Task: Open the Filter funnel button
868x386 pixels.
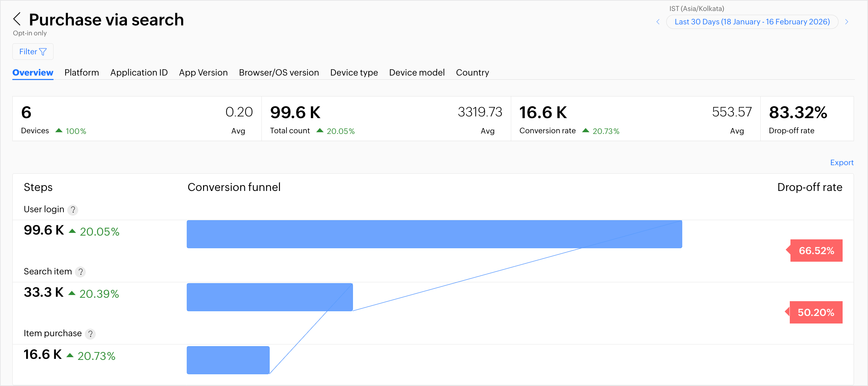Action: [x=33, y=52]
